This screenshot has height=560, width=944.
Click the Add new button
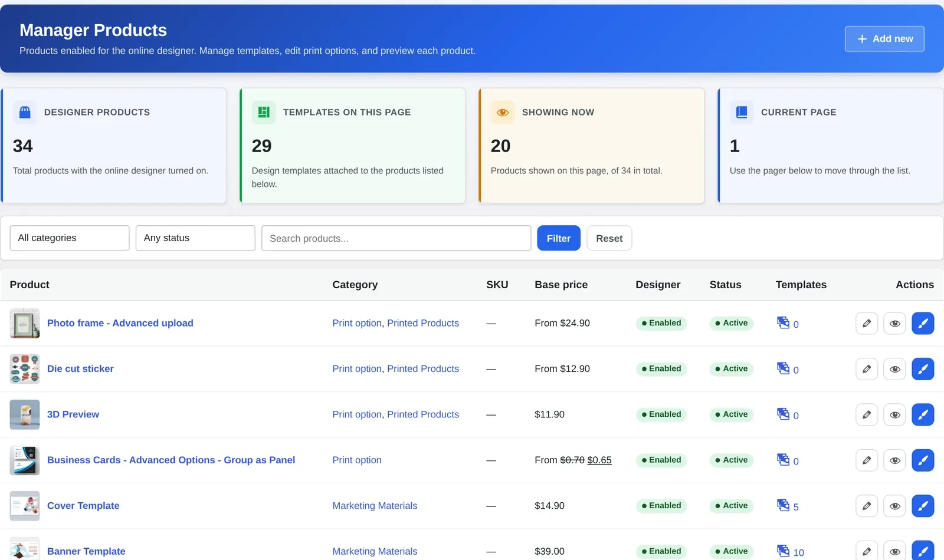coord(884,39)
